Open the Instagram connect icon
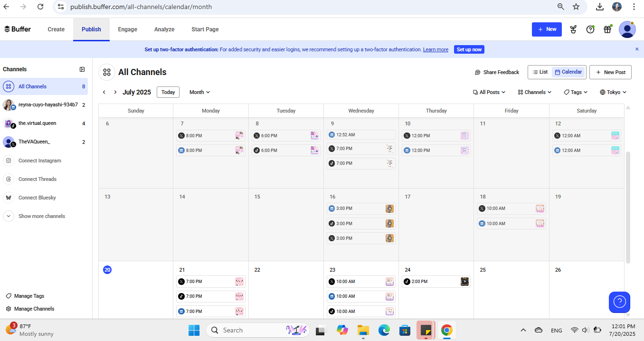Screen dimensions: 644x341 pyautogui.click(x=9, y=161)
